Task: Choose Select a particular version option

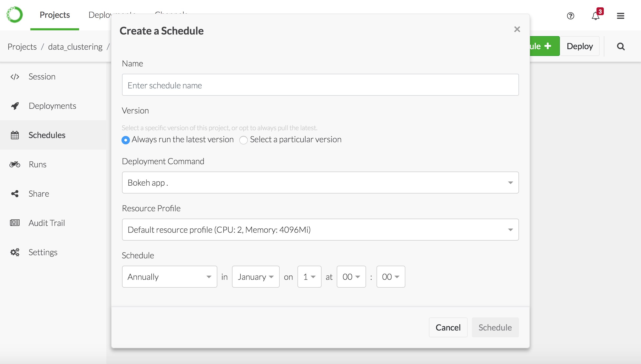Action: [x=244, y=140]
